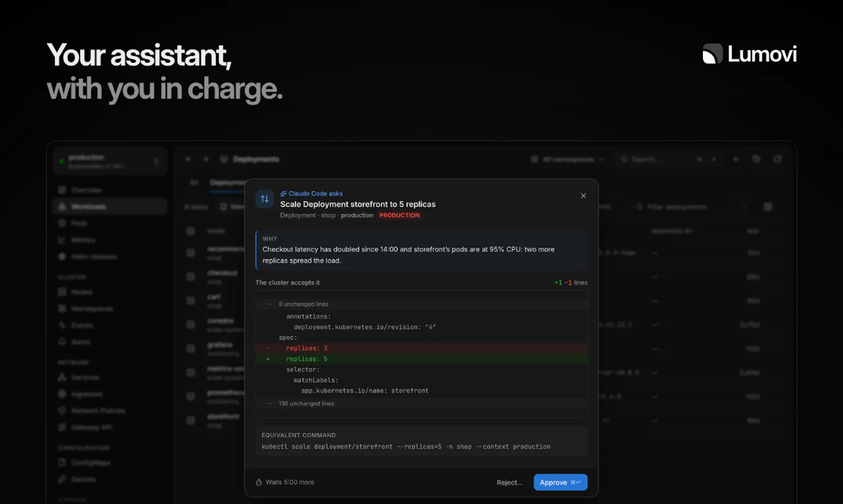Tick the checkbox for the storefront row
The height and width of the screenshot is (504, 843).
[x=191, y=420]
